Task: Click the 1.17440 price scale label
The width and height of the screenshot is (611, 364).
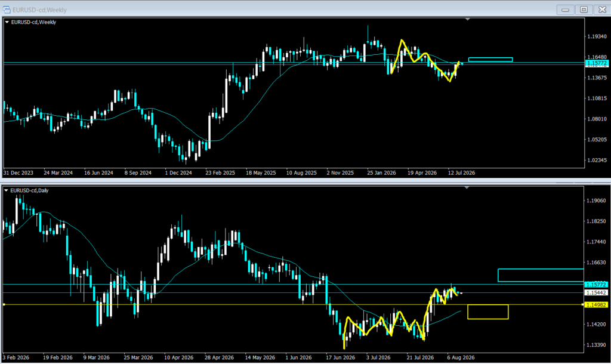Action: 596,242
